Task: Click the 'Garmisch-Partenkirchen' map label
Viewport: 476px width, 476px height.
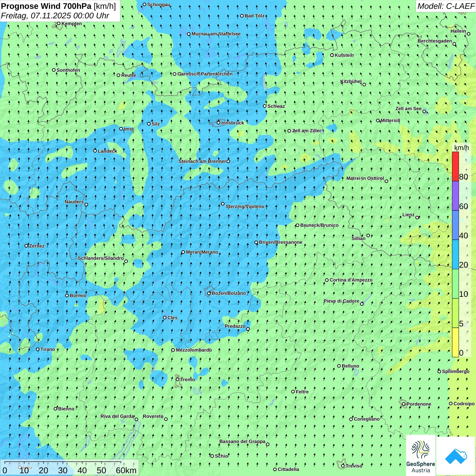Action: tap(205, 74)
